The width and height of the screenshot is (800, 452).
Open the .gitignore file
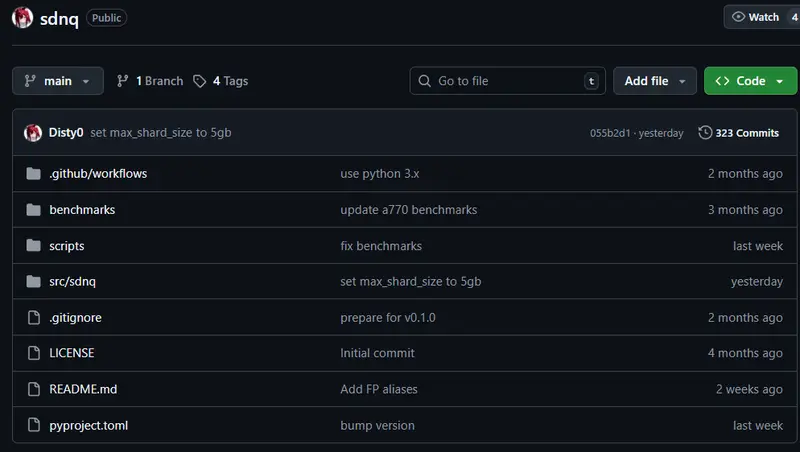pyautogui.click(x=75, y=318)
